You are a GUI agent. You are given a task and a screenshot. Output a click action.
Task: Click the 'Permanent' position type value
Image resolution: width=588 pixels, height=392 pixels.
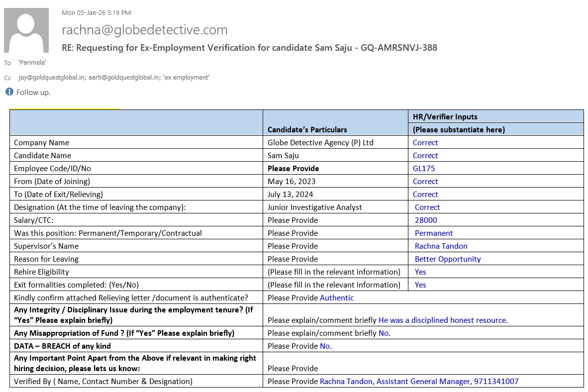[434, 233]
